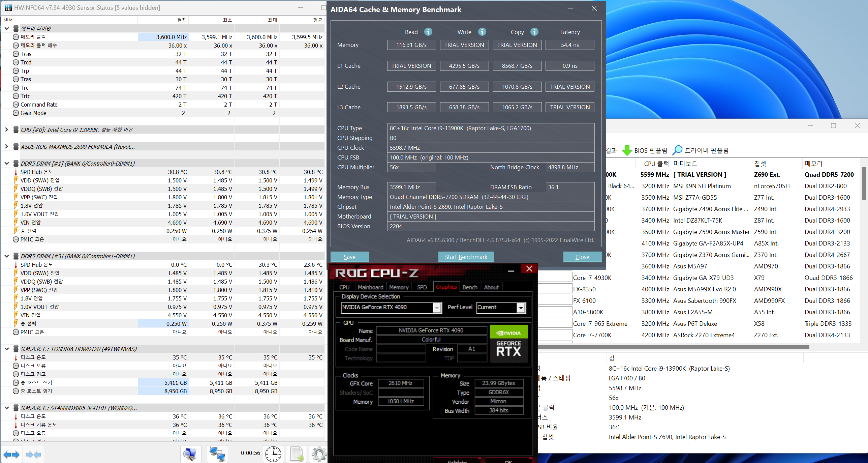Select the PMIC 고온 row under DIMM #1
868x463 pixels.
pos(163,239)
